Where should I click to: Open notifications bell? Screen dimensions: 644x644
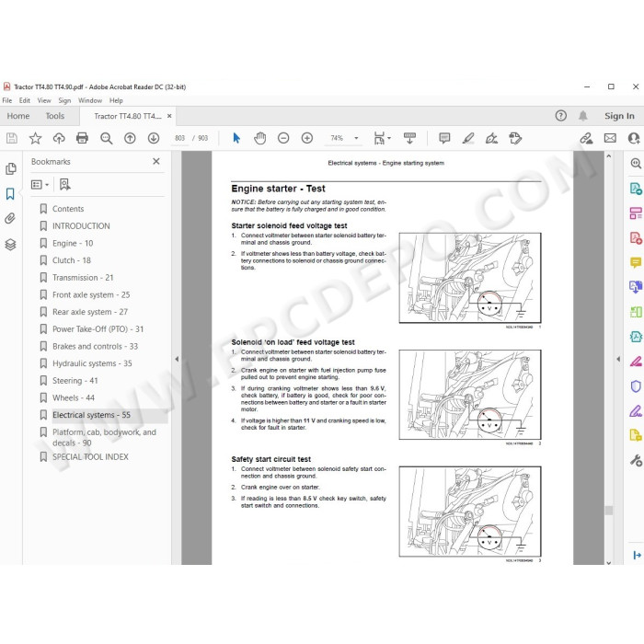tap(582, 116)
